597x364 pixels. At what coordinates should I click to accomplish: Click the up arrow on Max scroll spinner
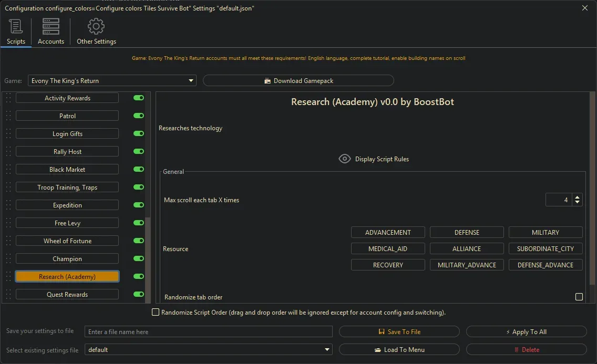point(577,196)
